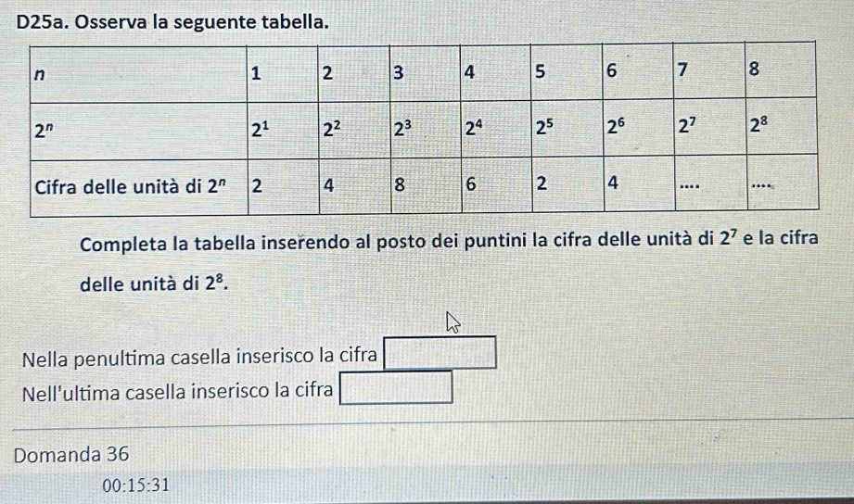Screen dimensions: 854x504
Task: Click the 'Domanda 36' label
Action: coord(71,455)
